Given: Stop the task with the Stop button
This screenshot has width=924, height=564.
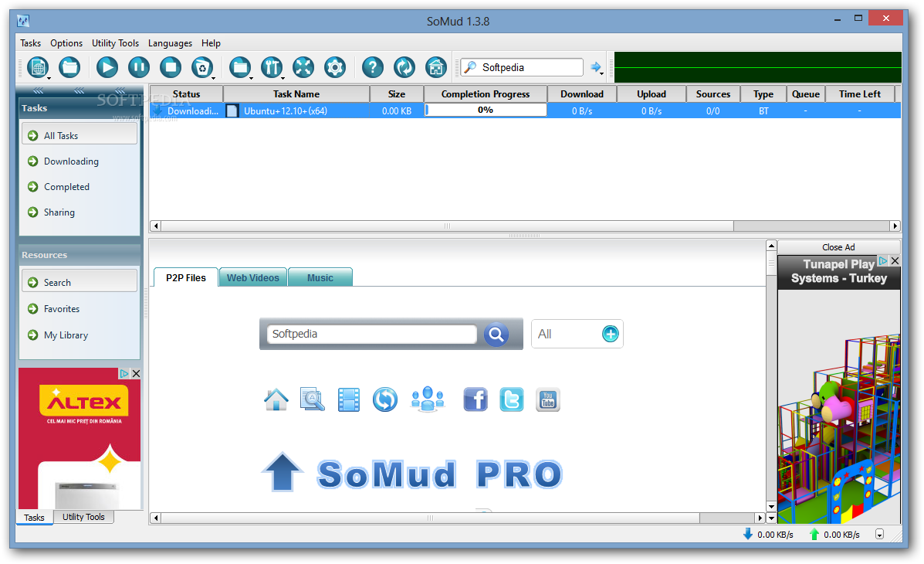Looking at the screenshot, I should (x=171, y=67).
